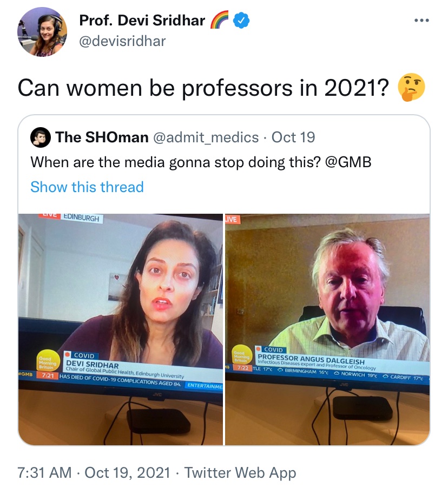Click the @GMB mention link
448x494 pixels.
click(348, 162)
